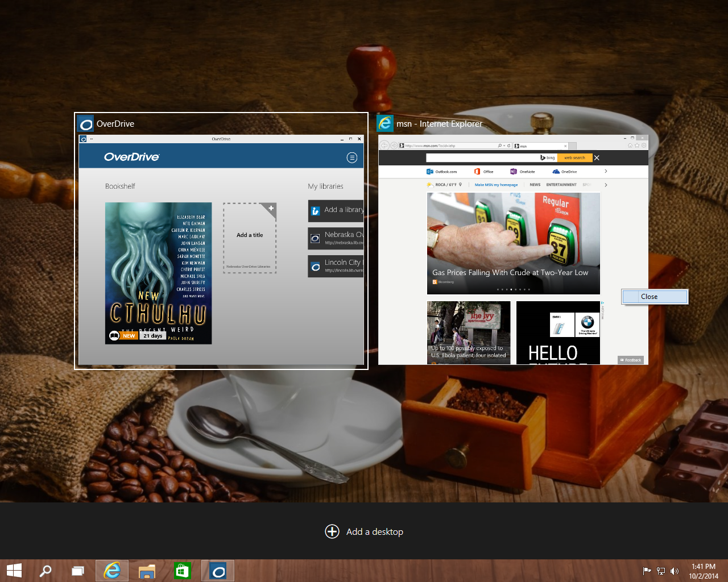Choose Close from the context menu
728x582 pixels.
pyautogui.click(x=655, y=297)
